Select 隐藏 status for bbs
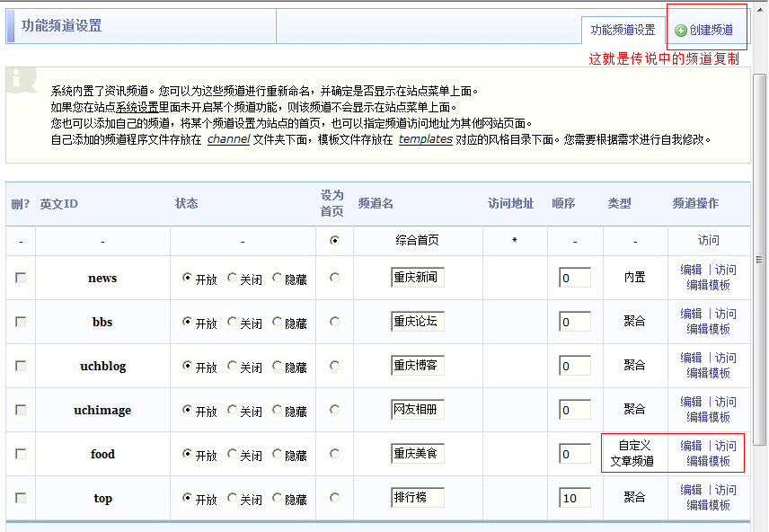Screen dimensions: 769x532 (277, 322)
